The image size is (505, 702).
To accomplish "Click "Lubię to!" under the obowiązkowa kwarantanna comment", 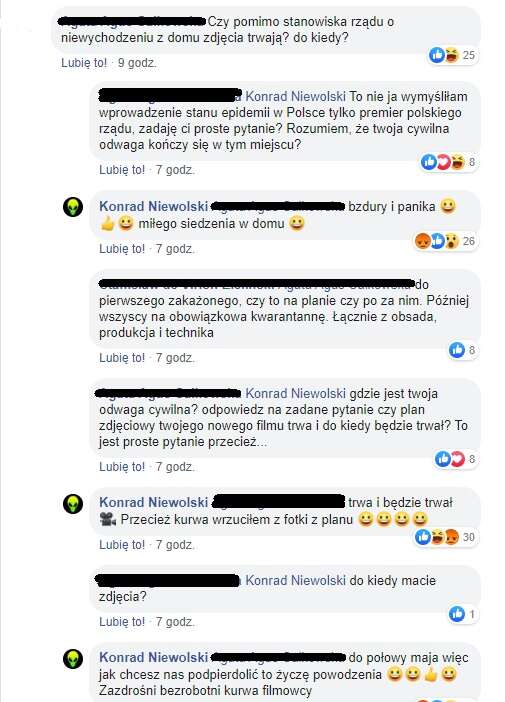I will point(122,358).
